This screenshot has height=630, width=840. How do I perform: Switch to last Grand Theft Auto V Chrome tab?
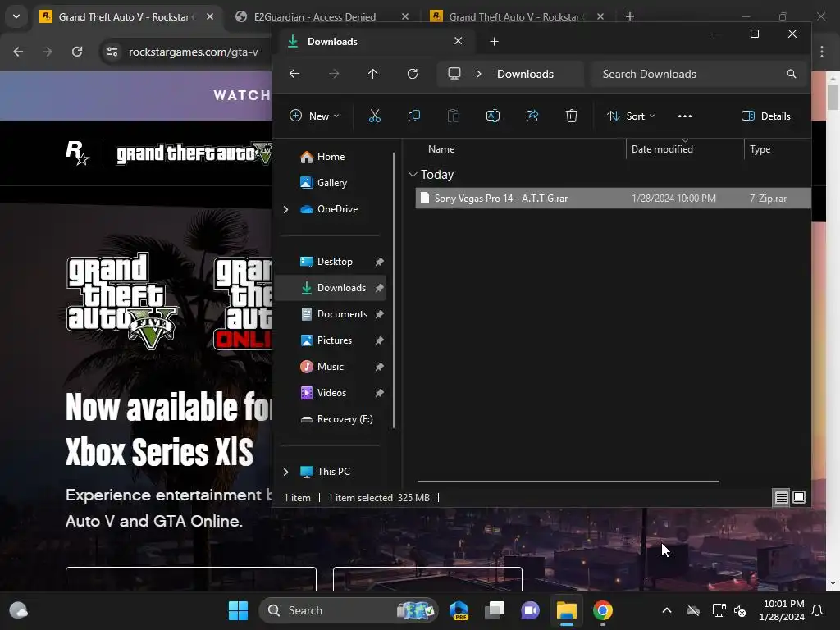coord(517,16)
